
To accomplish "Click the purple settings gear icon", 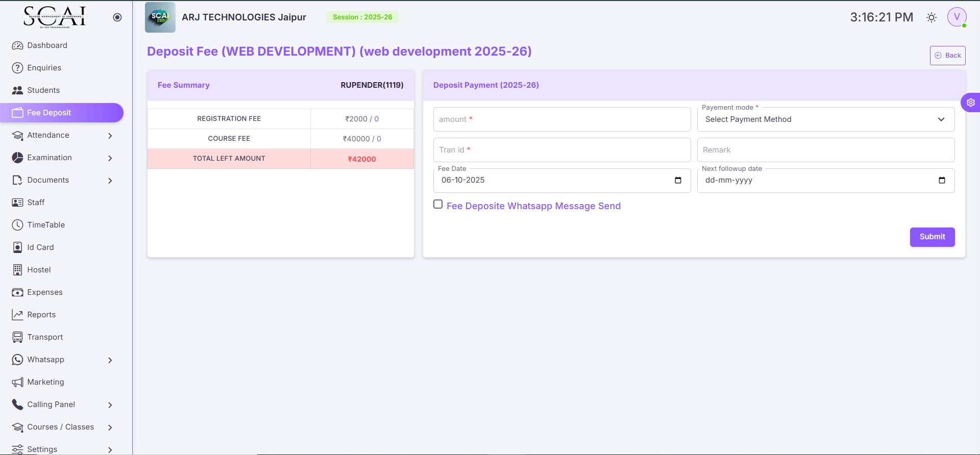I will 970,103.
